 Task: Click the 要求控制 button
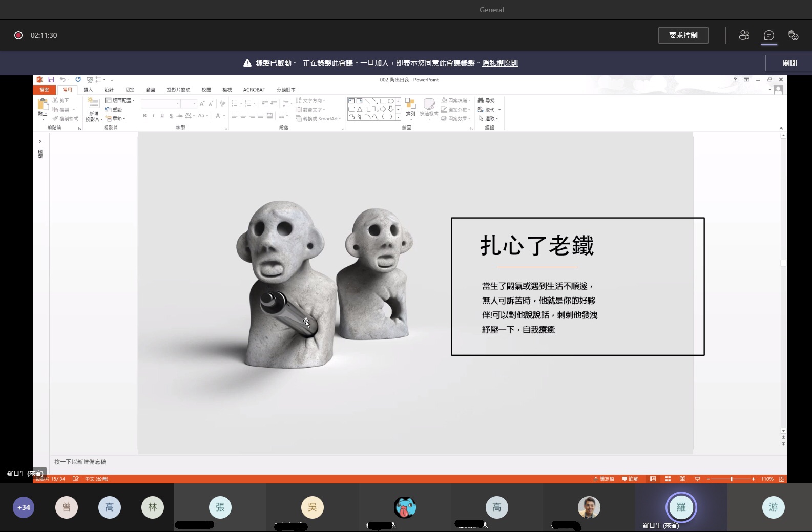tap(683, 35)
